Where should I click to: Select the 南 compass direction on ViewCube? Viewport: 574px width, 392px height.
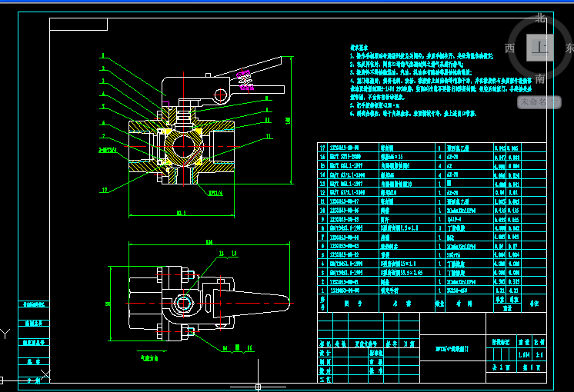(x=540, y=78)
